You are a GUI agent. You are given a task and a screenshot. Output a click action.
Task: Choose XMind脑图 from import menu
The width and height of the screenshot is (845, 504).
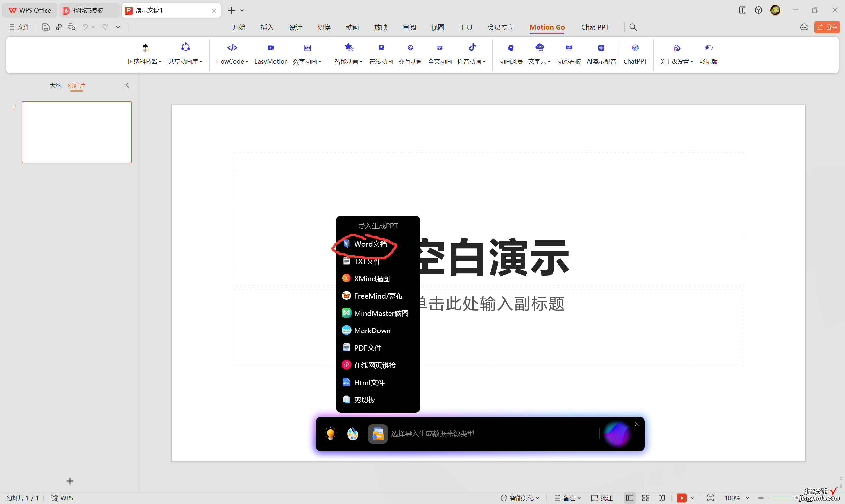378,279
